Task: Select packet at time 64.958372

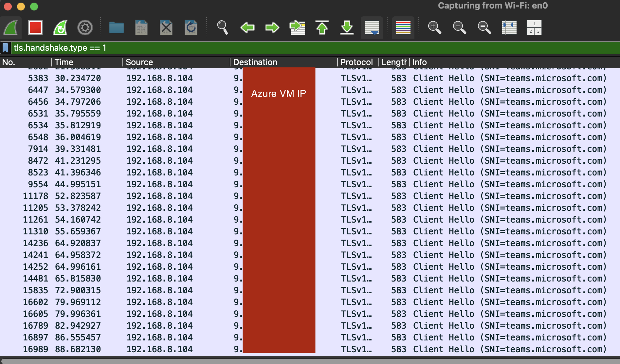Action: pyautogui.click(x=310, y=255)
